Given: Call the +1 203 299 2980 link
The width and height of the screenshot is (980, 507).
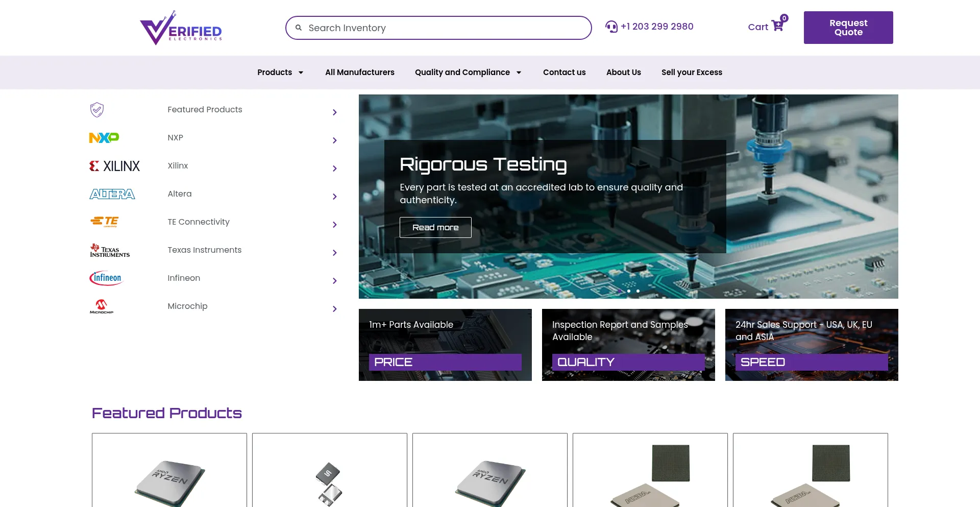Looking at the screenshot, I should pos(657,27).
